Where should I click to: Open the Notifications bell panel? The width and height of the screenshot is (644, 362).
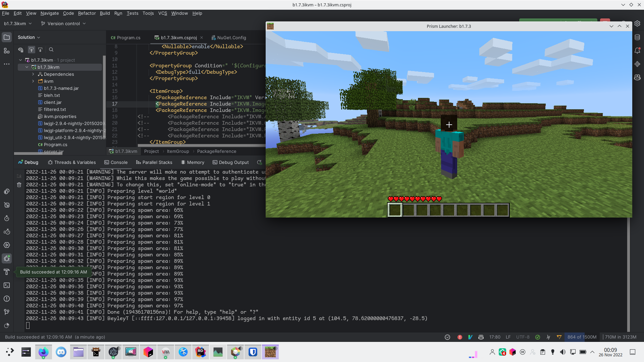[x=638, y=50]
